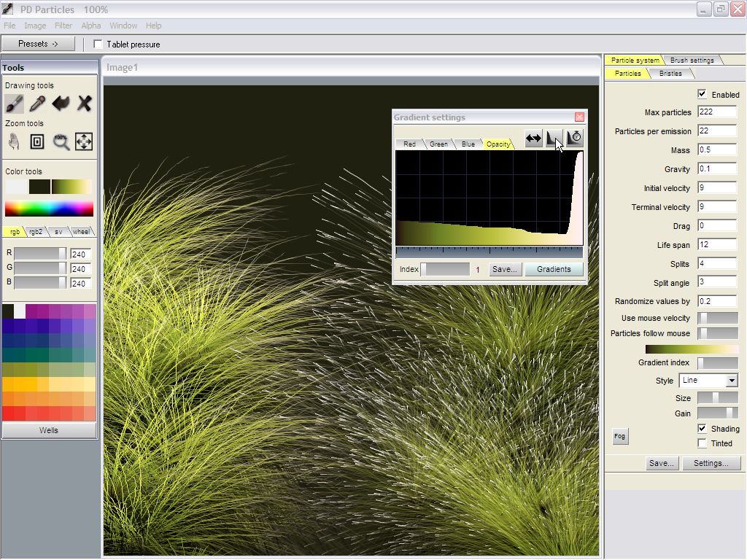Pick the eyedropper color picker tool
Image resolution: width=747 pixels, height=560 pixels.
tap(37, 104)
